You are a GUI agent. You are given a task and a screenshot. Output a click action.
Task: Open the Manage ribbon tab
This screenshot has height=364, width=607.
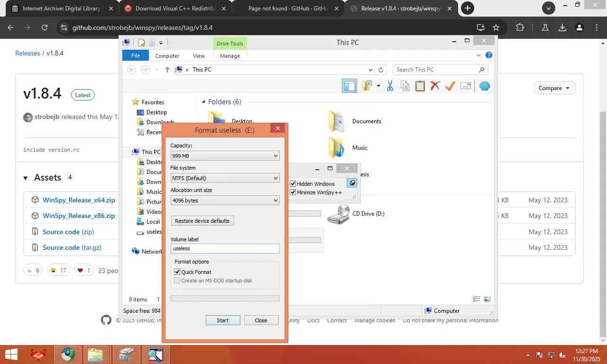(230, 56)
